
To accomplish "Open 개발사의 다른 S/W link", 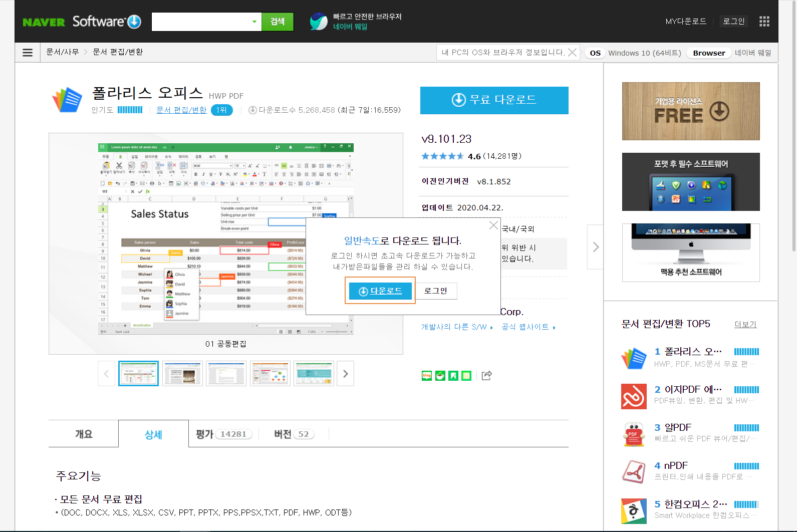I will point(457,327).
